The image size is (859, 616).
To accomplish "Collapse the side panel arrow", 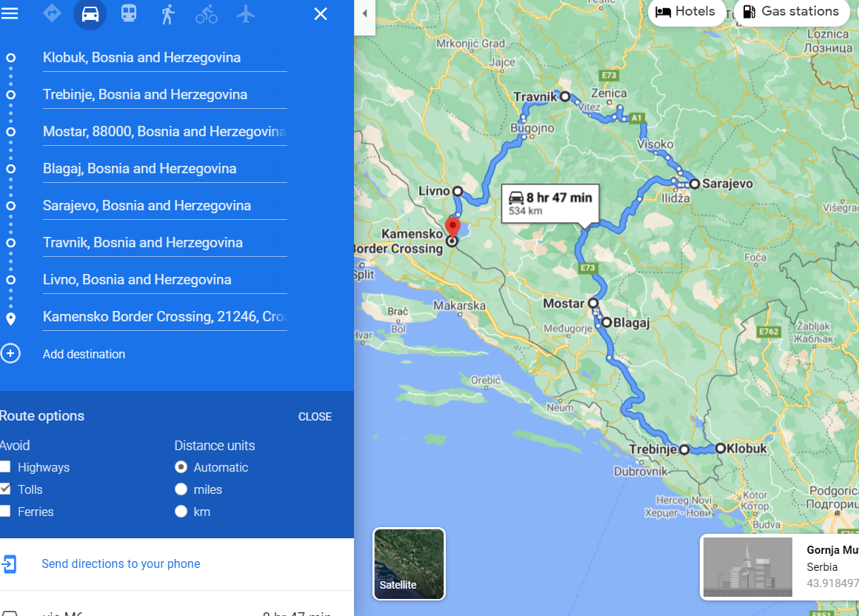I will pos(364,14).
